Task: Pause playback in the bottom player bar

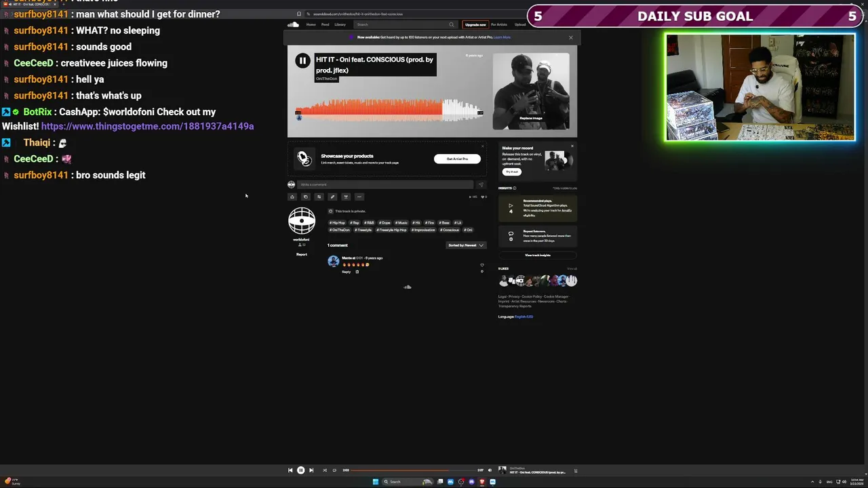Action: (300, 470)
